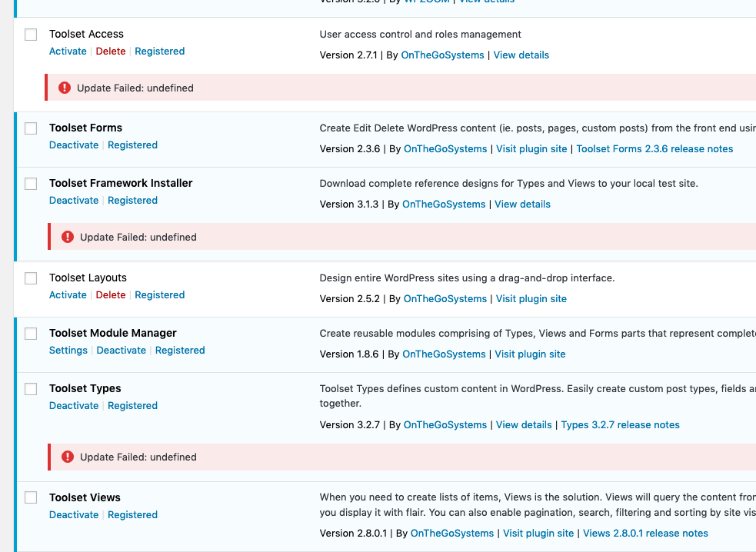This screenshot has height=552, width=756.
Task: Click 'Update Failed: undefined' under Toolset Access
Action: 135,88
